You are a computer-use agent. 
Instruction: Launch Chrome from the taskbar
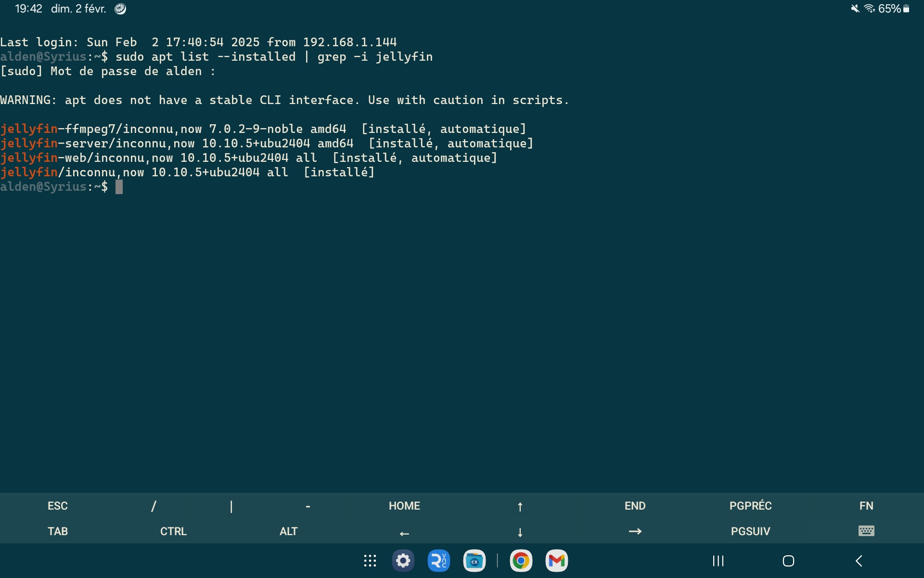pos(521,561)
